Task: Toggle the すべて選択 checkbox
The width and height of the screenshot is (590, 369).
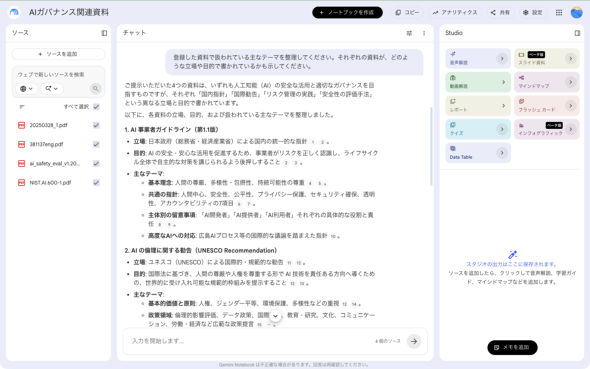Action: point(96,107)
